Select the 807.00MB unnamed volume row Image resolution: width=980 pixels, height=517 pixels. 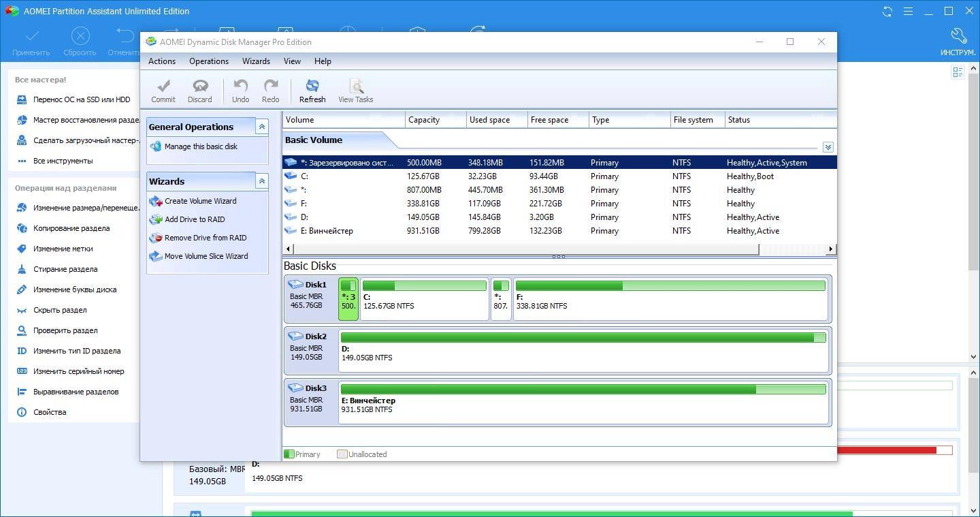[559, 190]
